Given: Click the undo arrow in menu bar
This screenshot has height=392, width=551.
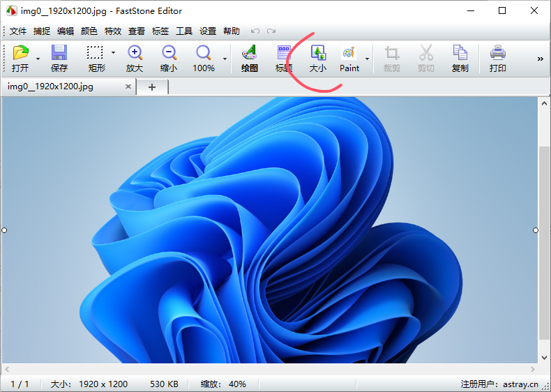Looking at the screenshot, I should [255, 31].
